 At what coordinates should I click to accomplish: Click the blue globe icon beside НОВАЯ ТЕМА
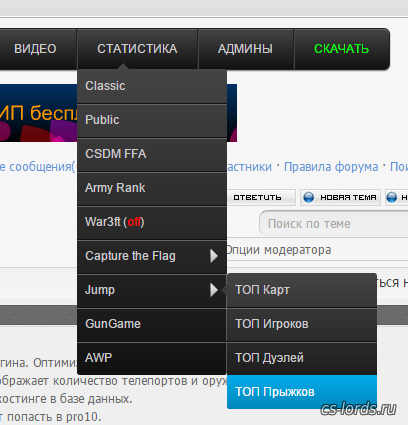pyautogui.click(x=309, y=197)
